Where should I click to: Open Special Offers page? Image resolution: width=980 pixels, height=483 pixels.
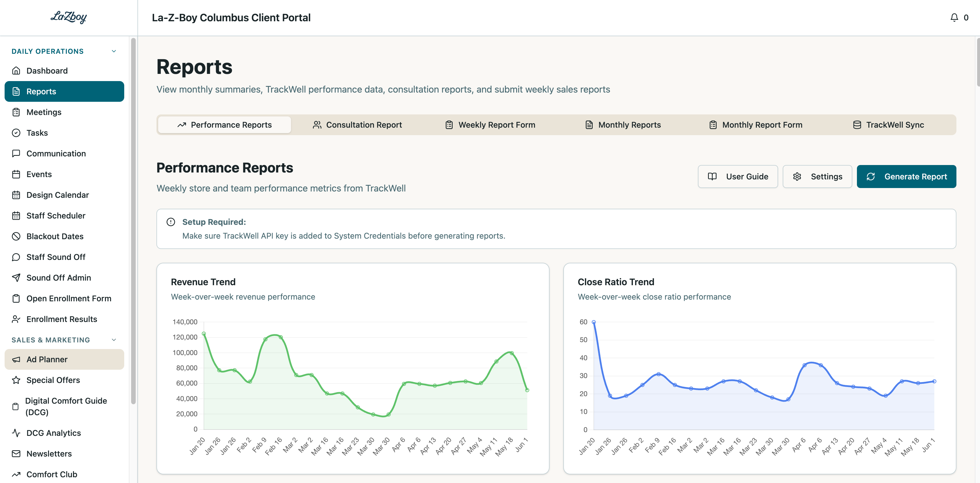[64, 380]
